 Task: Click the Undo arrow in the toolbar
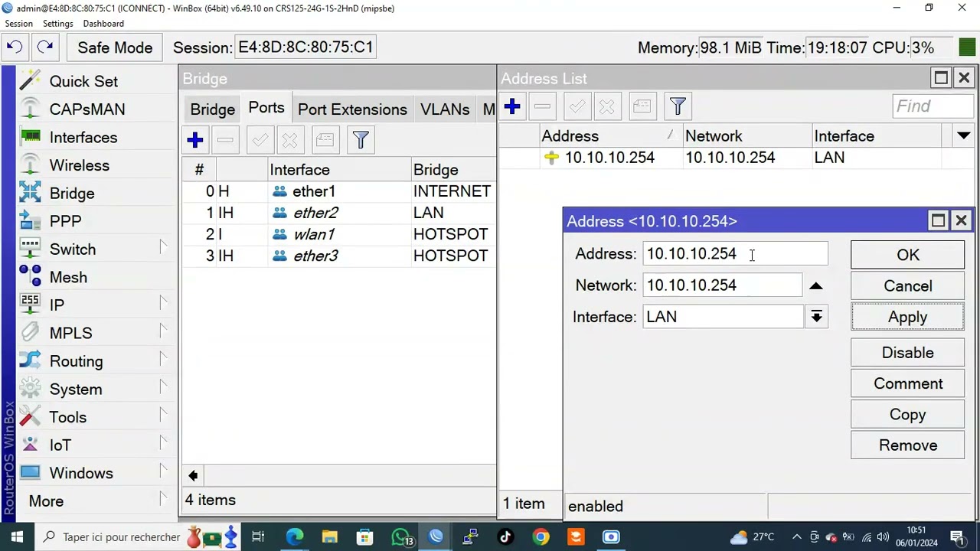point(15,47)
